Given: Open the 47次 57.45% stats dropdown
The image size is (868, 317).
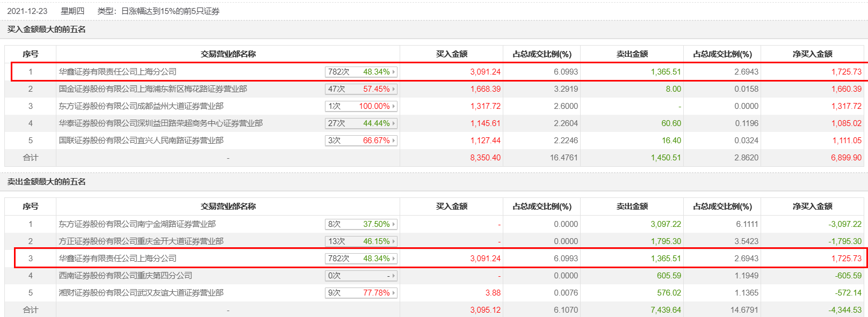Looking at the screenshot, I should (361, 89).
